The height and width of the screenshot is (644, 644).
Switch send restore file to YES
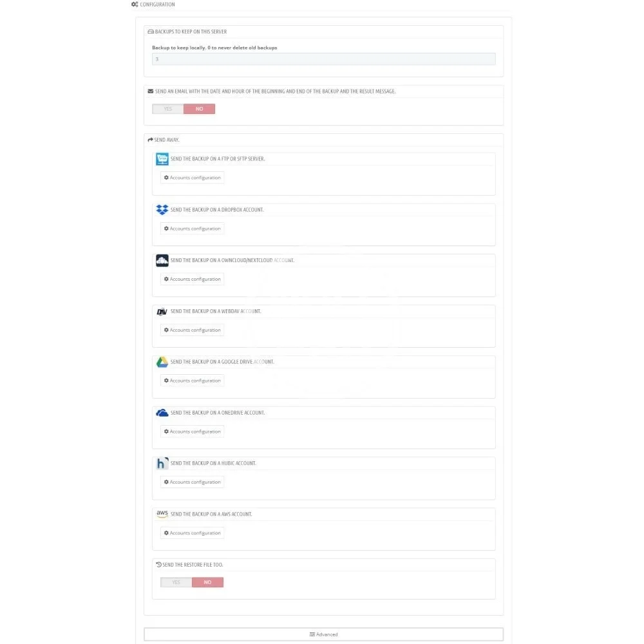[176, 582]
